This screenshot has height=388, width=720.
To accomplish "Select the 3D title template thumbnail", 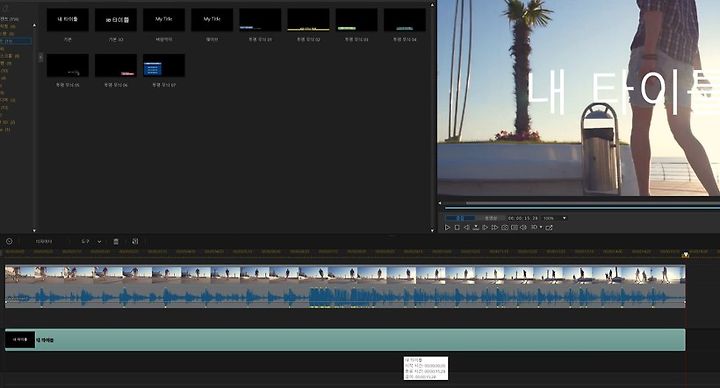I will point(116,20).
